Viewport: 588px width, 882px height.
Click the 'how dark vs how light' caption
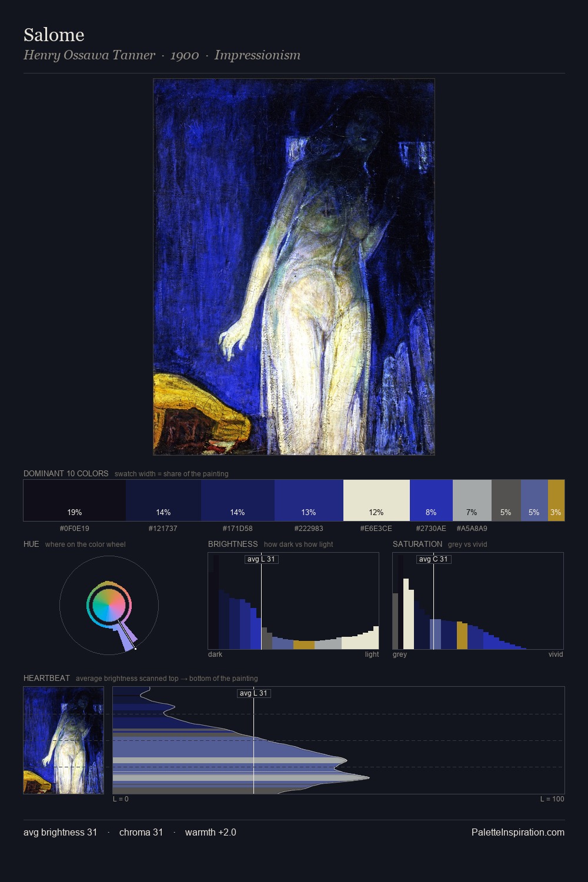tap(299, 544)
